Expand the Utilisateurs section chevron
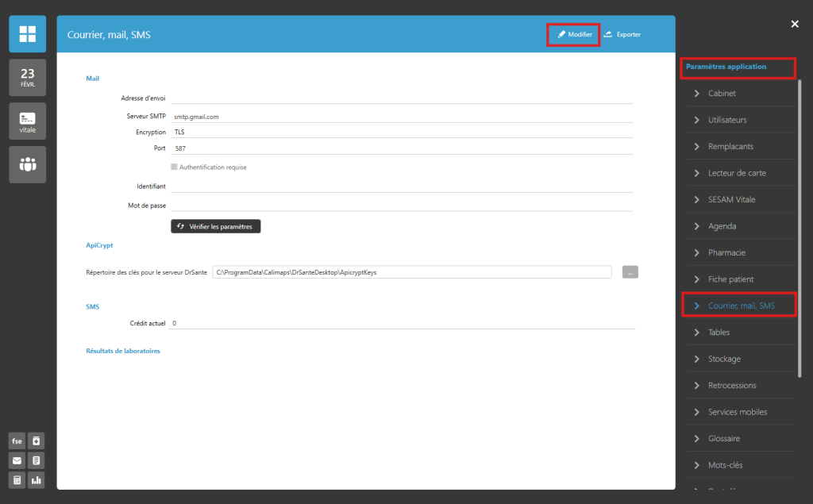Image resolution: width=813 pixels, height=504 pixels. point(696,120)
